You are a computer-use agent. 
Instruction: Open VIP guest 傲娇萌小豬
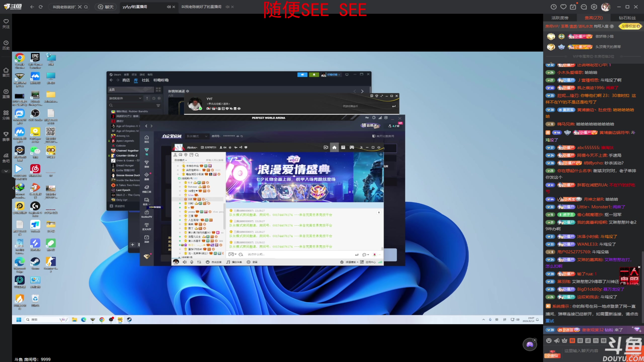click(604, 36)
